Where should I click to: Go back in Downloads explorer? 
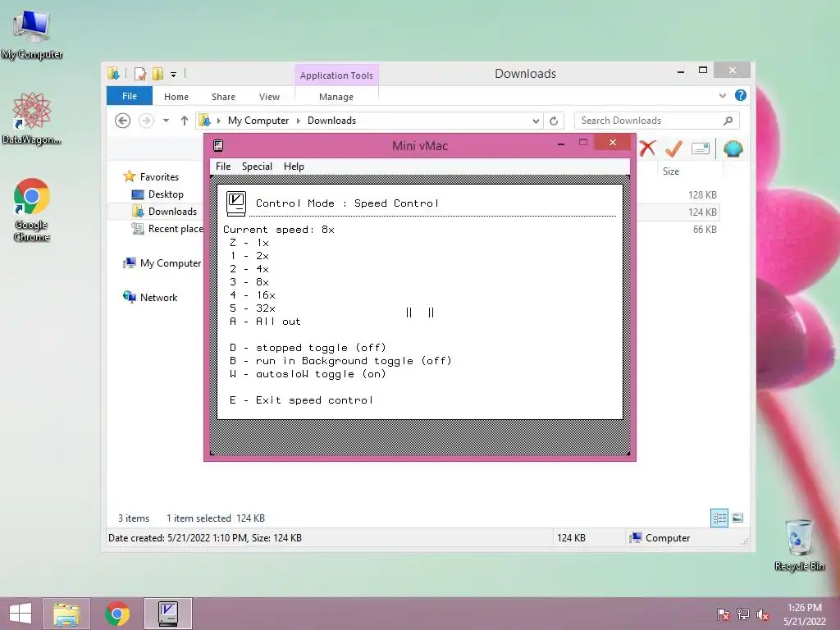(x=123, y=121)
